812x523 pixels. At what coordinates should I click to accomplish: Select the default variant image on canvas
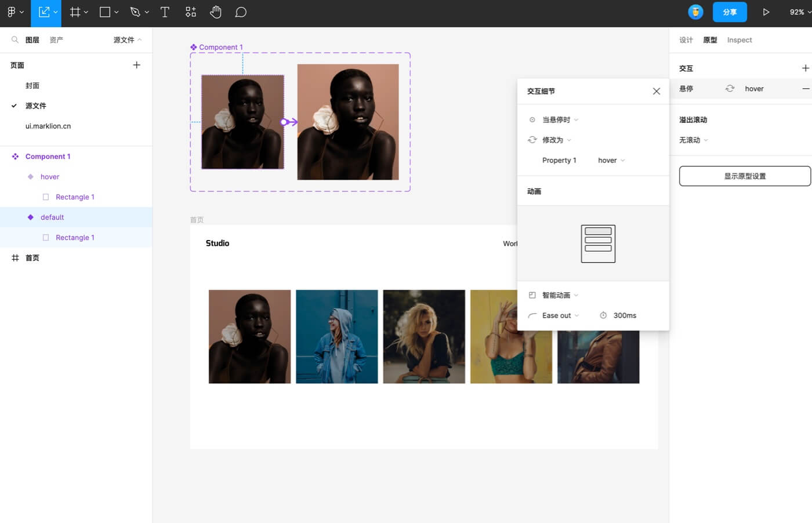(x=242, y=122)
